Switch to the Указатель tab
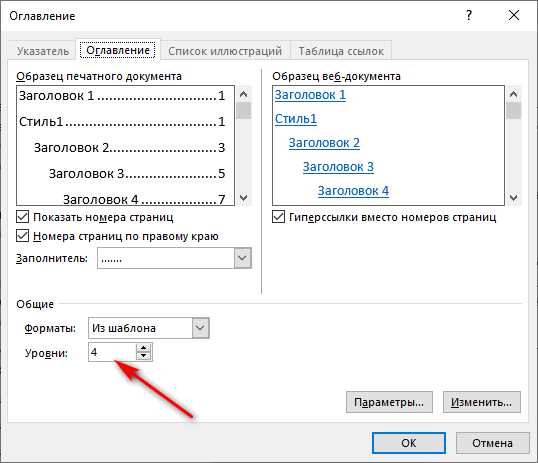This screenshot has height=463, width=538. (43, 51)
